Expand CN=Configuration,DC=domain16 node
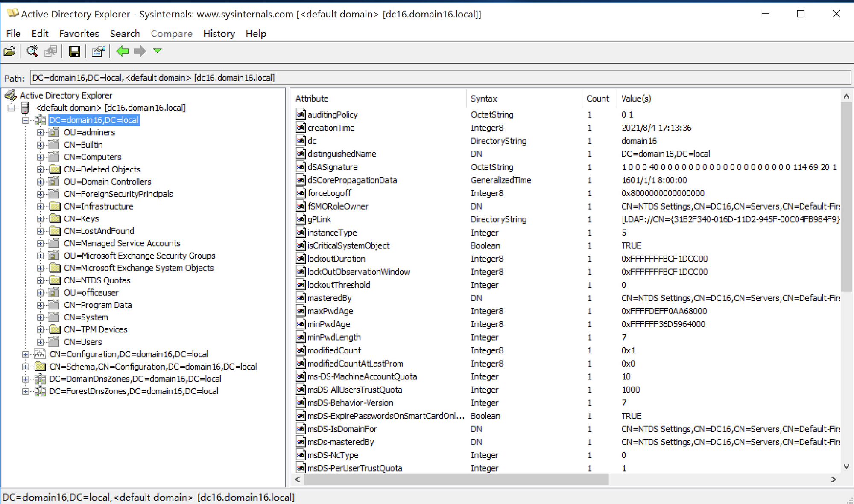854x504 pixels. (26, 354)
